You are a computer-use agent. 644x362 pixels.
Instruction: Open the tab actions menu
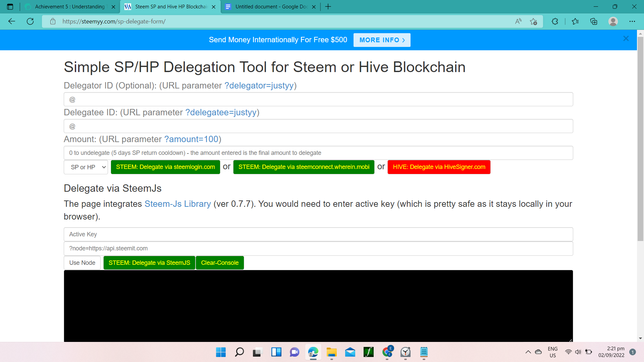(x=10, y=7)
